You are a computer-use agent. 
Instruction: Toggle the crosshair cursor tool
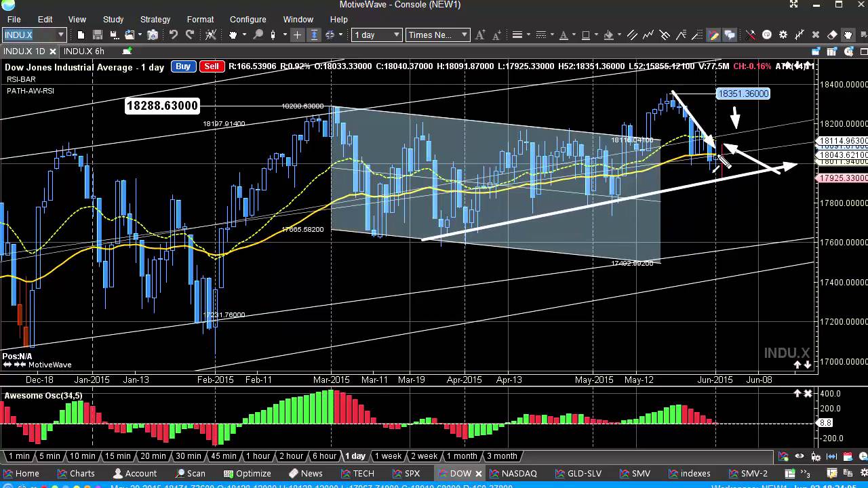[x=297, y=35]
